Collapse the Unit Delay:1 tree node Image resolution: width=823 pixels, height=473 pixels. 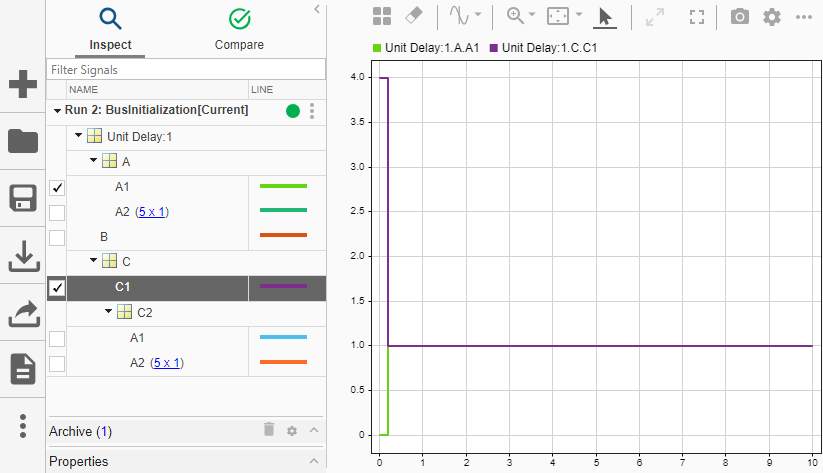[78, 135]
